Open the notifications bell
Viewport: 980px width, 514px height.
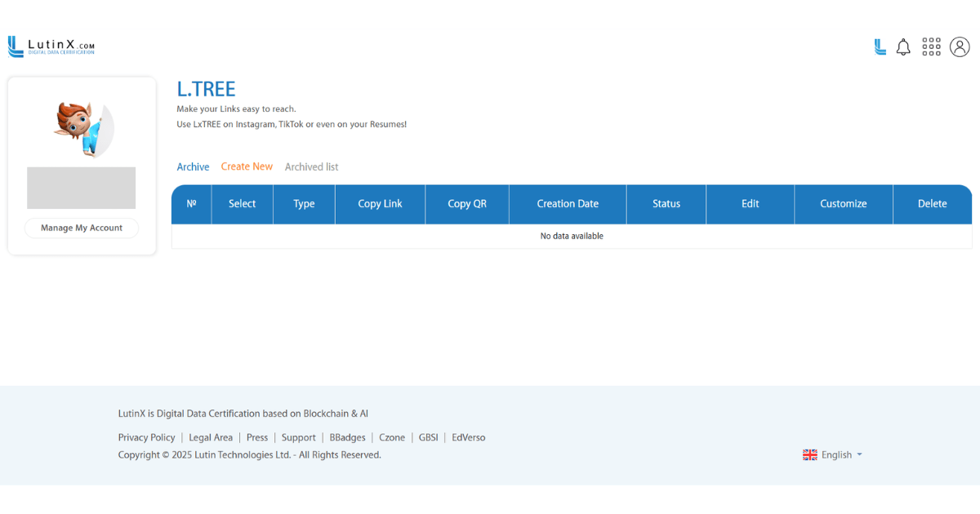click(903, 47)
